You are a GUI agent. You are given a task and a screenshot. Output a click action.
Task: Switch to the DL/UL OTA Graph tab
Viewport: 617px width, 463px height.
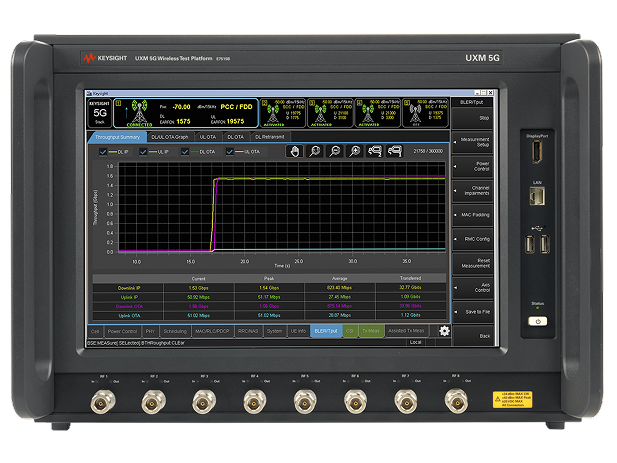click(171, 136)
